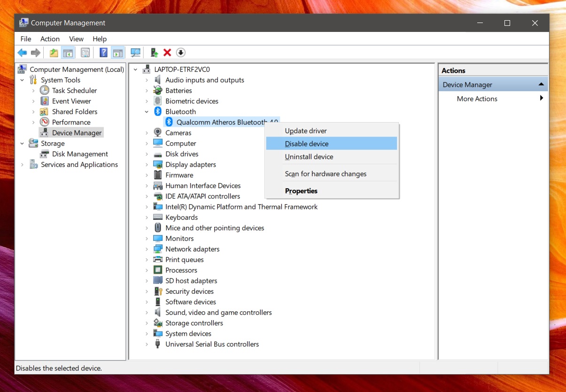Open the Action menu

coord(50,39)
